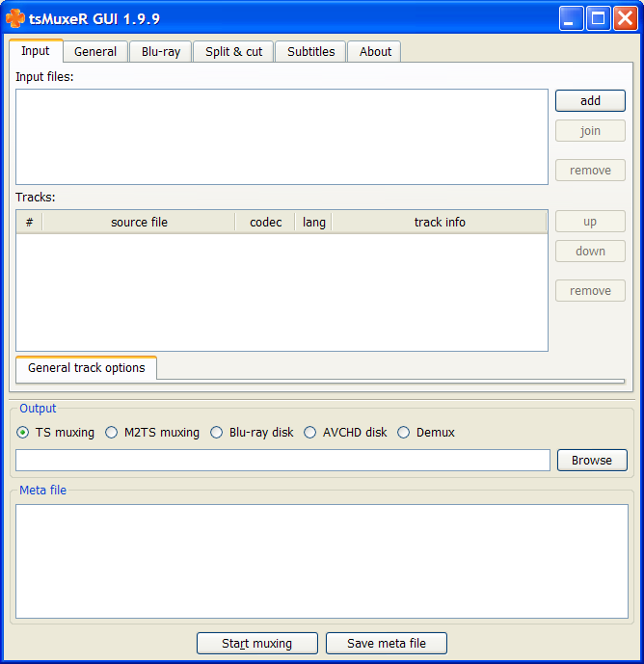Image resolution: width=644 pixels, height=664 pixels.
Task: Switch to the General tab
Action: (95, 52)
